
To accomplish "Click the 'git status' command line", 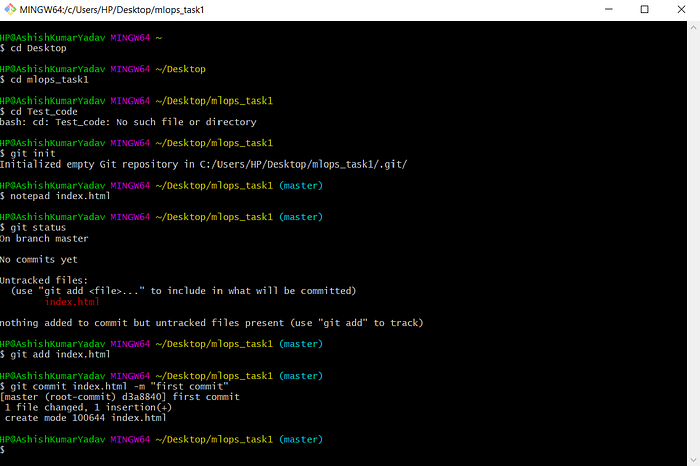I will click(x=33, y=228).
